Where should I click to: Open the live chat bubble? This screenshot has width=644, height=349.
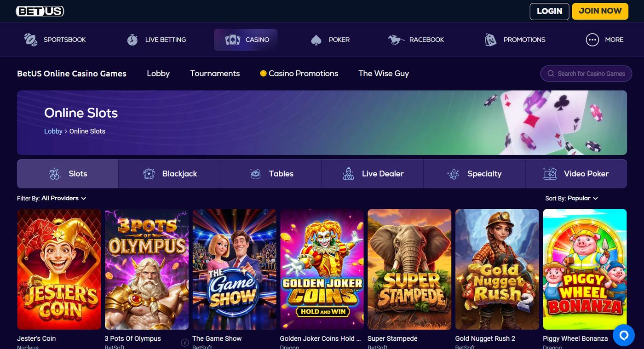[624, 335]
